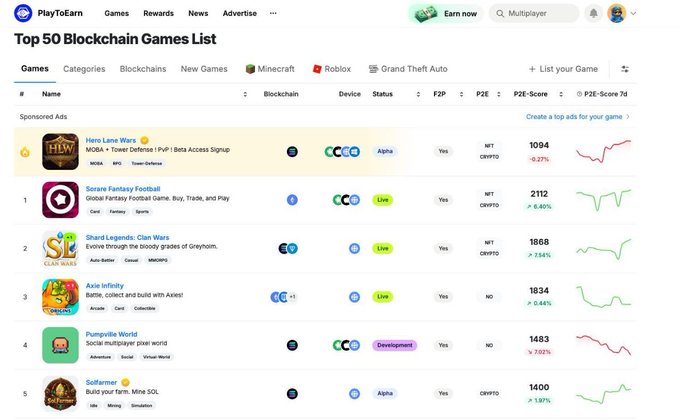Follow Create a top ads for your game link
The image size is (680, 420).
578,117
